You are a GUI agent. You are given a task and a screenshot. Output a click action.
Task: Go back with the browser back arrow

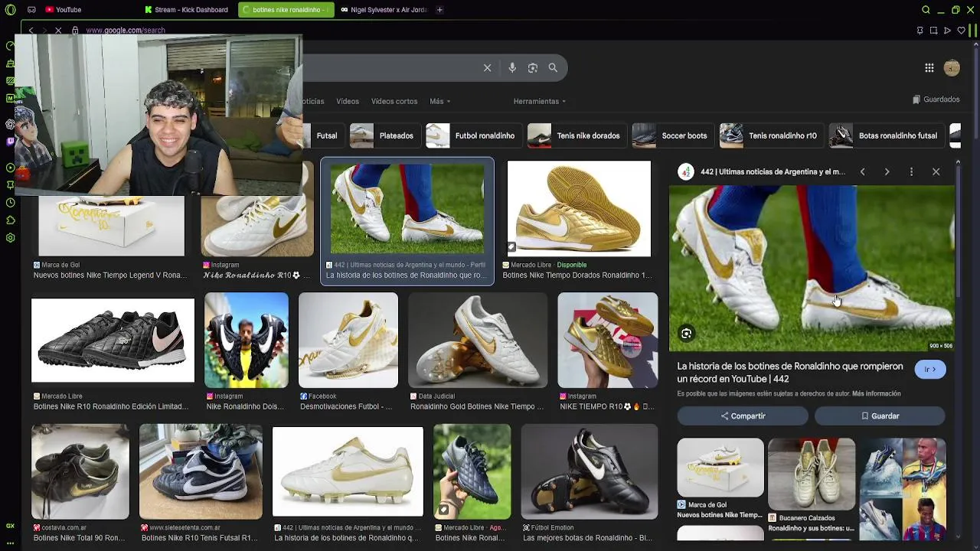[x=31, y=31]
